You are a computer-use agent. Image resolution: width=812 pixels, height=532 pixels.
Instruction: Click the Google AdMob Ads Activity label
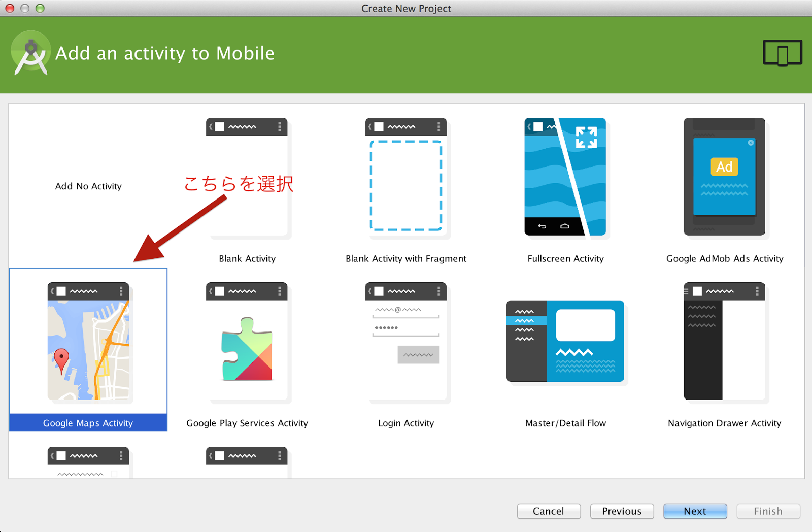(x=725, y=258)
